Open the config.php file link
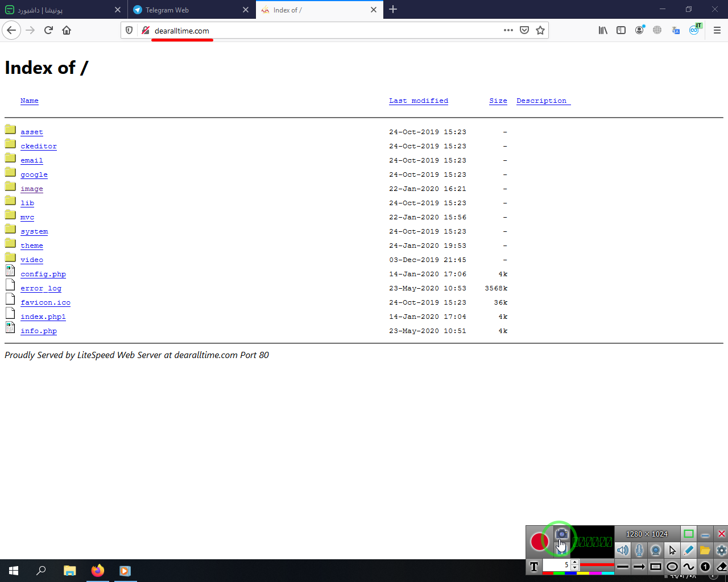 pyautogui.click(x=43, y=274)
